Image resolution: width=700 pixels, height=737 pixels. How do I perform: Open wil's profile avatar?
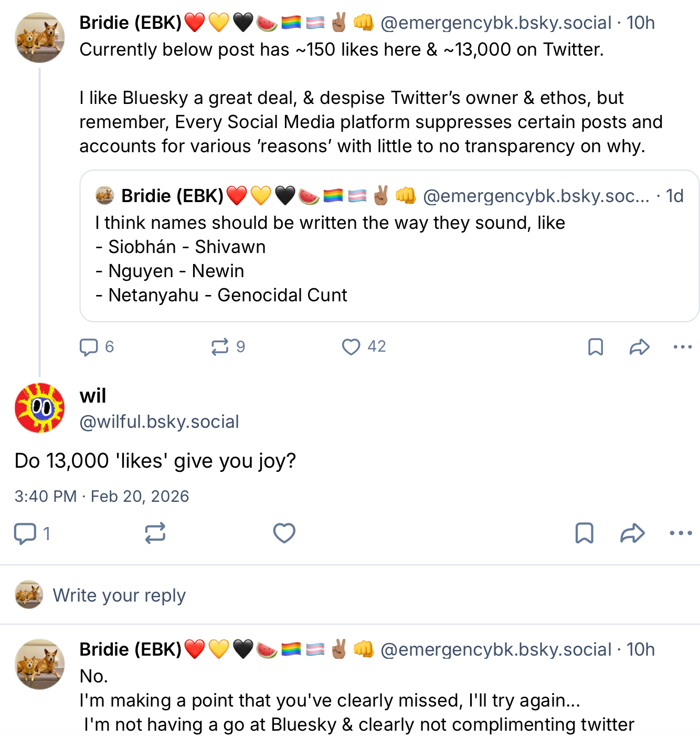[40, 408]
